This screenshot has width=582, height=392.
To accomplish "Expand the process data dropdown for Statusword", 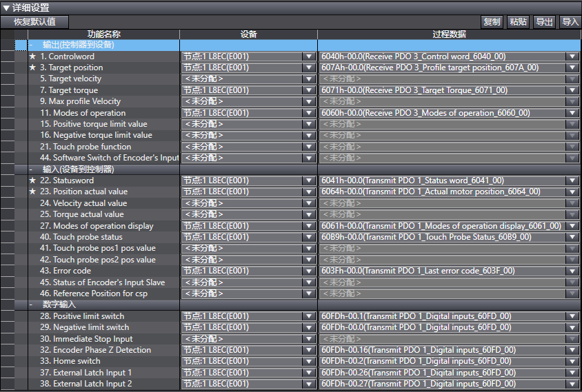I will (572, 180).
